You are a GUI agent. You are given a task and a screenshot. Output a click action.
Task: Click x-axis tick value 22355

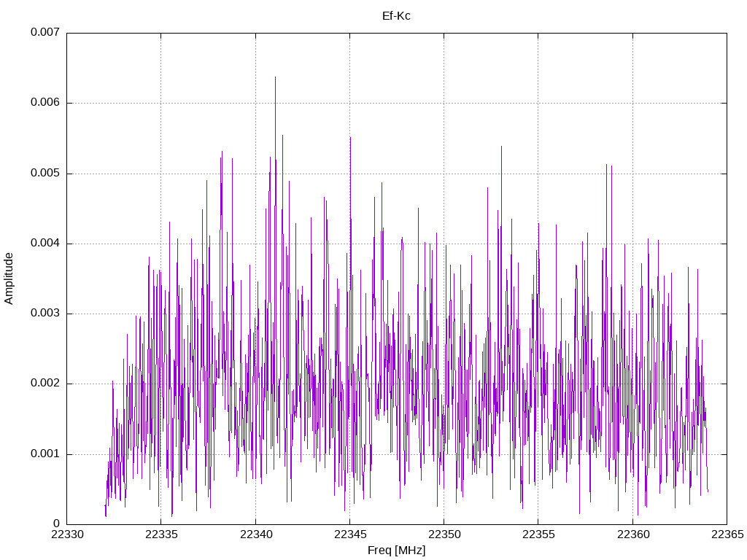(x=539, y=534)
